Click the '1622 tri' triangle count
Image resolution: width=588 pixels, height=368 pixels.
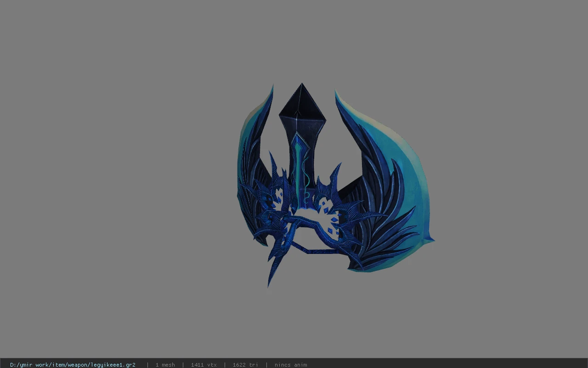245,365
